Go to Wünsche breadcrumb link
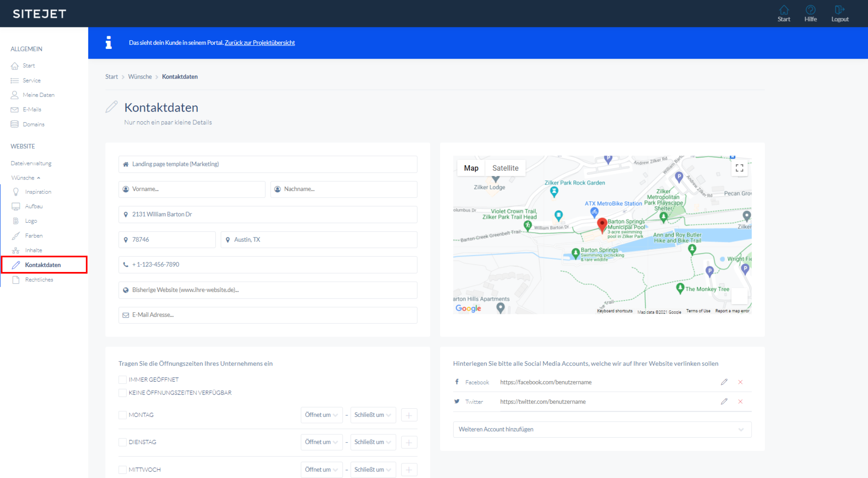The height and width of the screenshot is (478, 868). pos(140,77)
